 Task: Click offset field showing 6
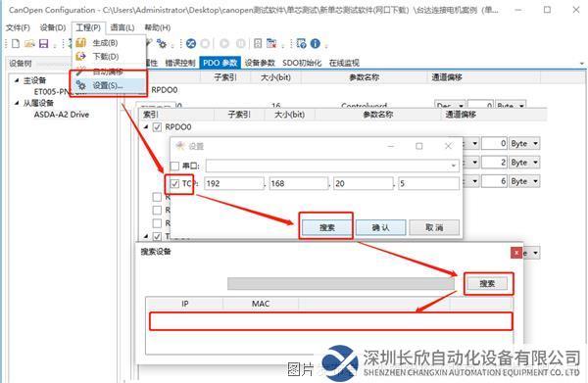point(495,181)
